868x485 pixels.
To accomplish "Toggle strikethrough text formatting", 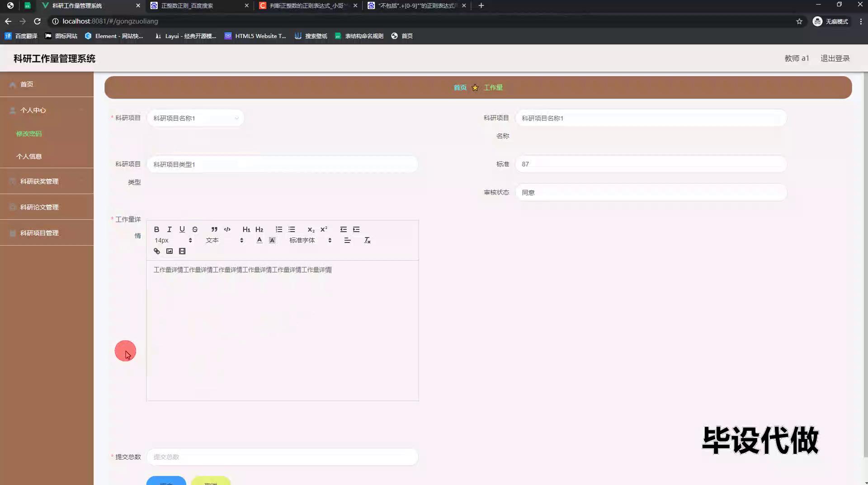I will (x=195, y=229).
